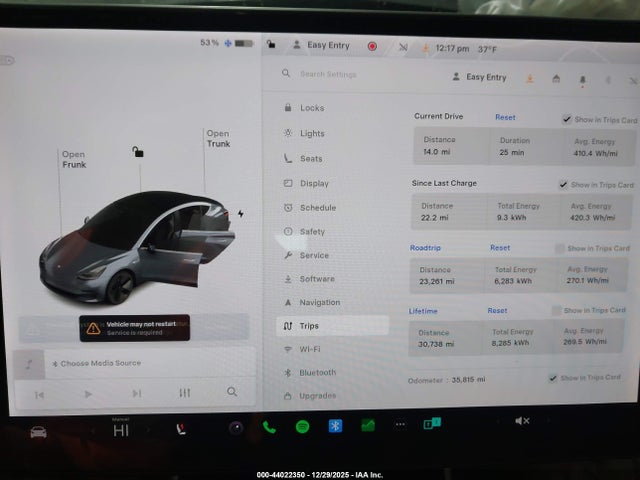Reset the Current Drive trip
640x480 pixels.
point(505,118)
